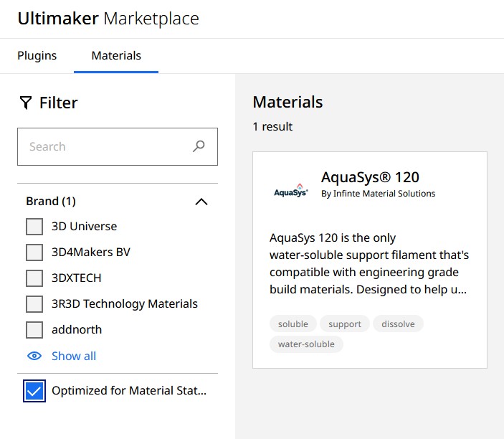504x439 pixels.
Task: Click the Filter funnel icon
Action: pos(26,103)
